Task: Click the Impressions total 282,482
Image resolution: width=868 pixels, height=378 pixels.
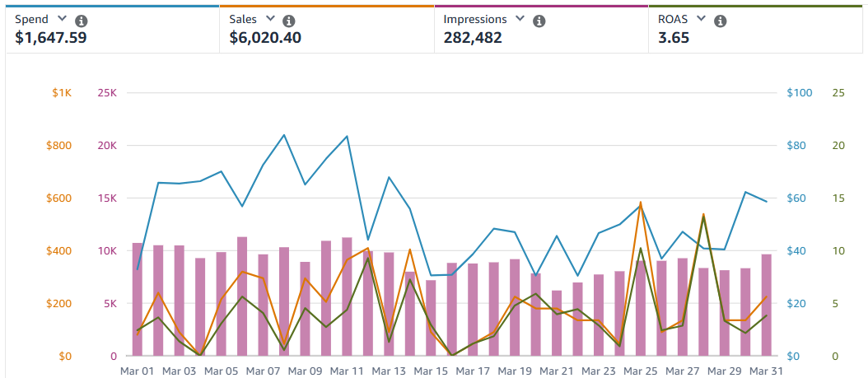Action: 473,37
